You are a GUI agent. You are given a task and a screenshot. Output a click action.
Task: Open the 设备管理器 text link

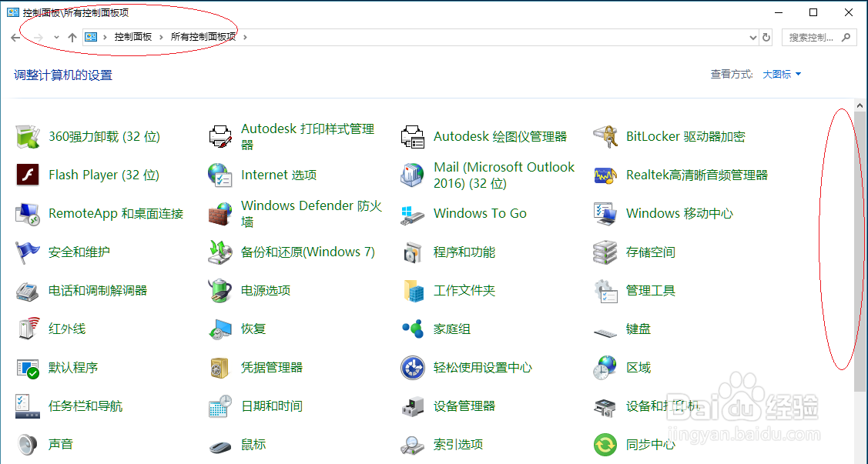tap(464, 406)
